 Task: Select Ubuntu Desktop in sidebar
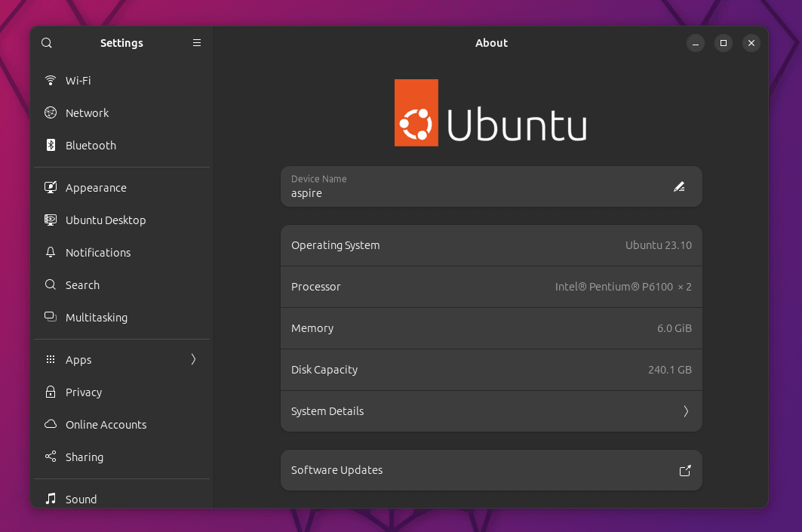[121, 220]
